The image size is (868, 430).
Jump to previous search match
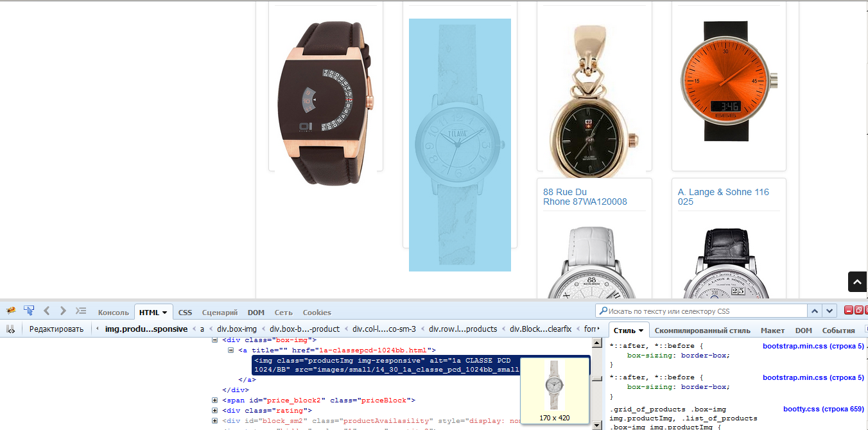(x=815, y=311)
